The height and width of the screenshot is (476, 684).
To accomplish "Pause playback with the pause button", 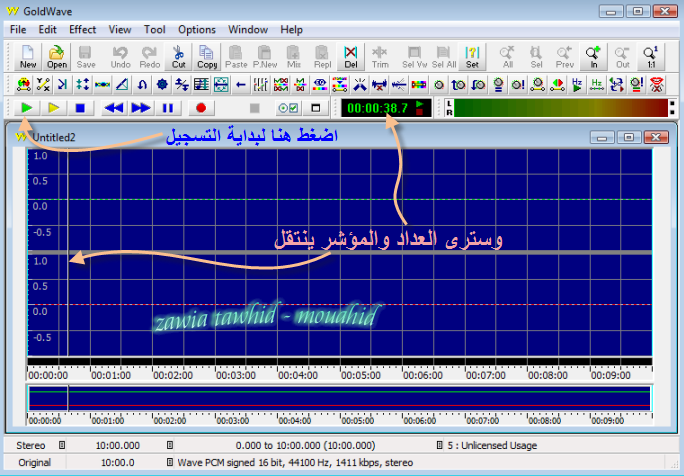I will click(168, 107).
